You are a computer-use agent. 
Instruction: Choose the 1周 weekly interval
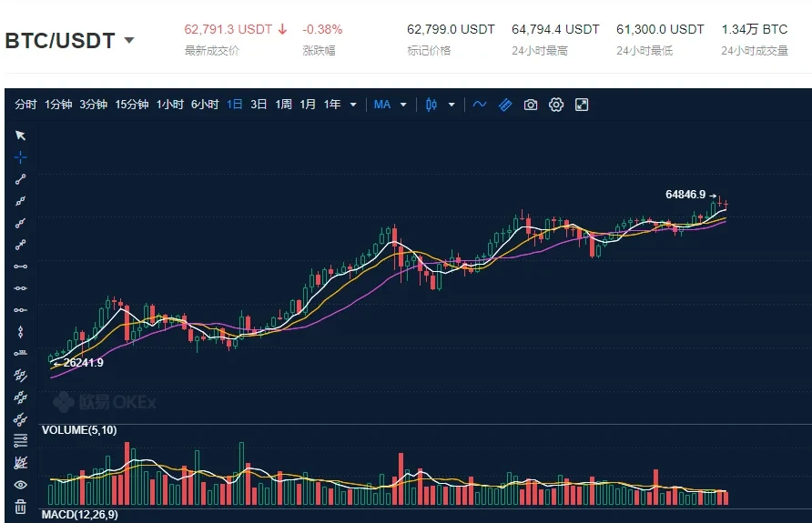pyautogui.click(x=284, y=105)
